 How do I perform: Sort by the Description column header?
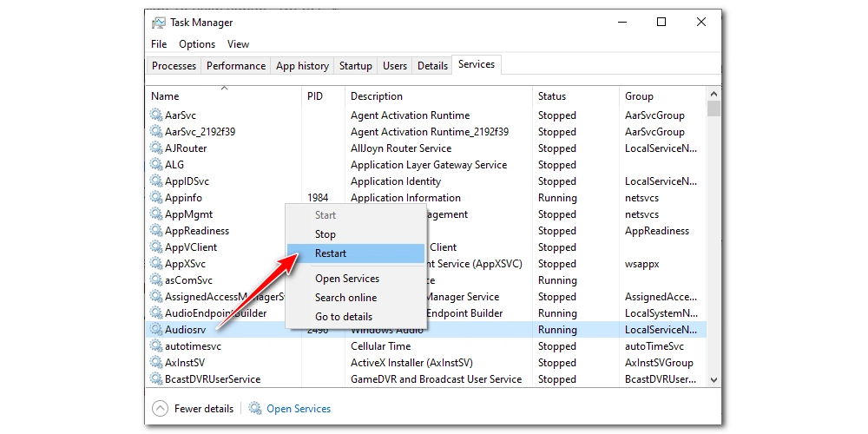pyautogui.click(x=438, y=96)
